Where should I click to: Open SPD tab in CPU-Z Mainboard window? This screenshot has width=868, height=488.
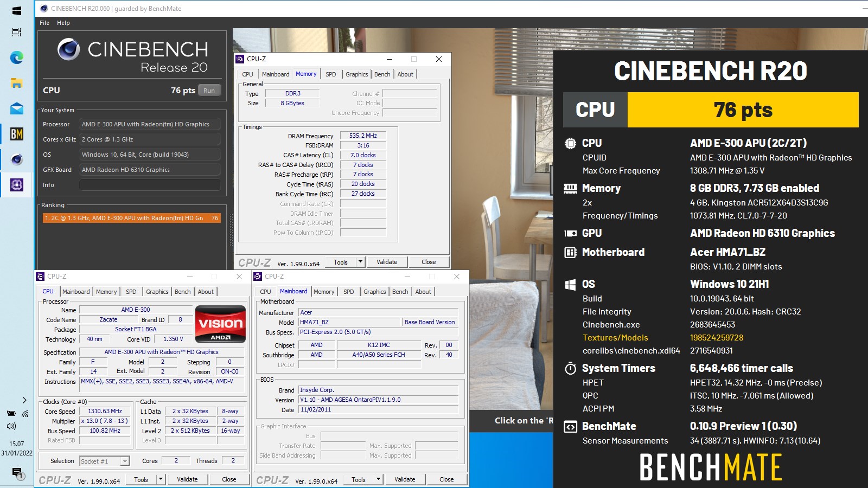tap(349, 292)
